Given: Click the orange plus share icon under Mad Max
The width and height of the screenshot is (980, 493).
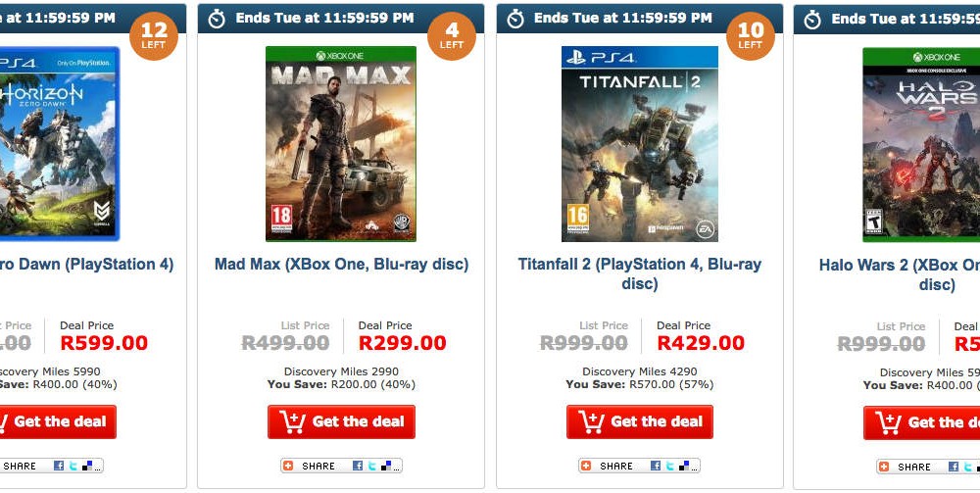Looking at the screenshot, I should click(x=288, y=467).
